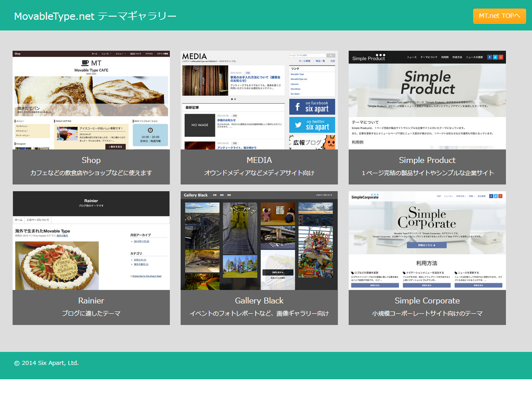Click the description オウンドメディアなどメディアサイト向け
532x395 pixels.
click(259, 173)
